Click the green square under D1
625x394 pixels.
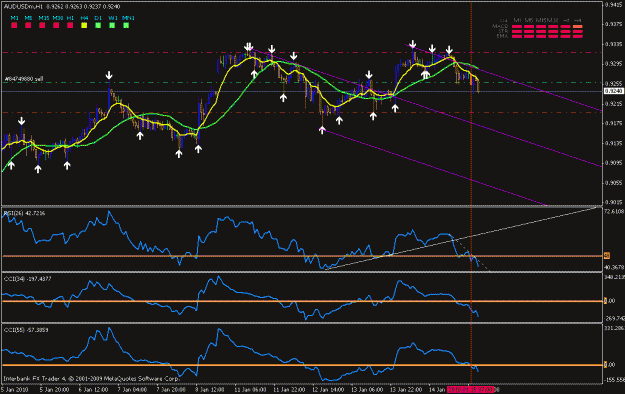pos(98,26)
